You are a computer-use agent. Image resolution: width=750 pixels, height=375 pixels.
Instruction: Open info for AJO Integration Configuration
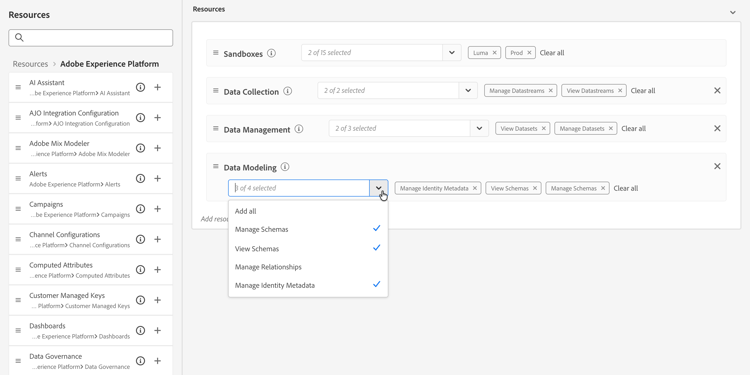click(140, 118)
